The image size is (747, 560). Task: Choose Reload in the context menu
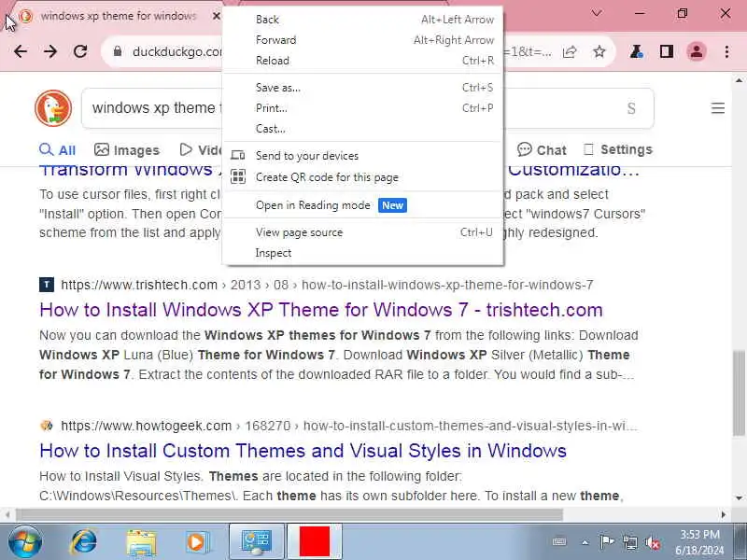pos(362,61)
